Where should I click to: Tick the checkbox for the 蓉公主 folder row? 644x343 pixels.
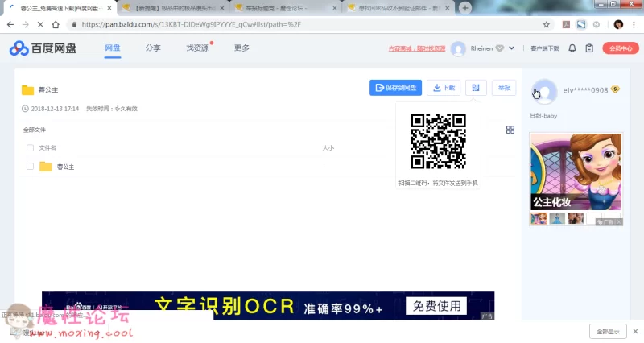pyautogui.click(x=30, y=167)
